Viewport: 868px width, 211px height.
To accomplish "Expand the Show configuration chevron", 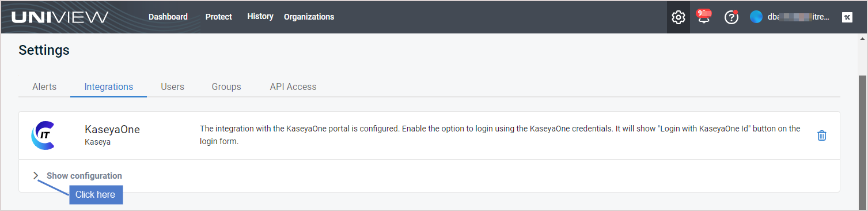I will (36, 176).
